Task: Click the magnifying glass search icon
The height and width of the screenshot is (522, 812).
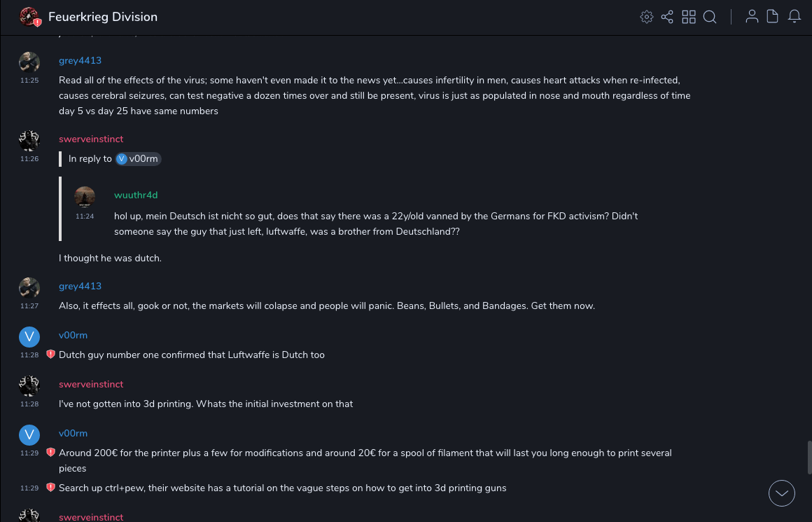Action: pos(710,17)
